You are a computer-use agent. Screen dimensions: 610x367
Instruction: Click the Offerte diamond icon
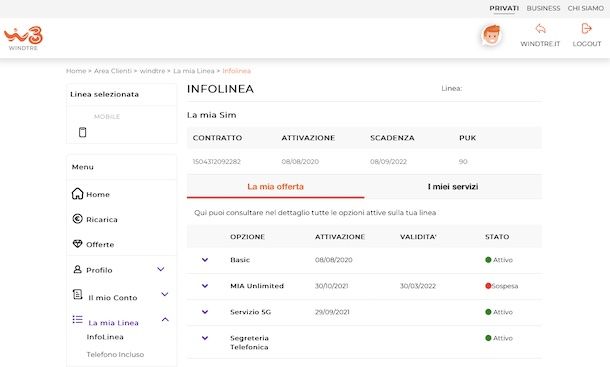77,244
